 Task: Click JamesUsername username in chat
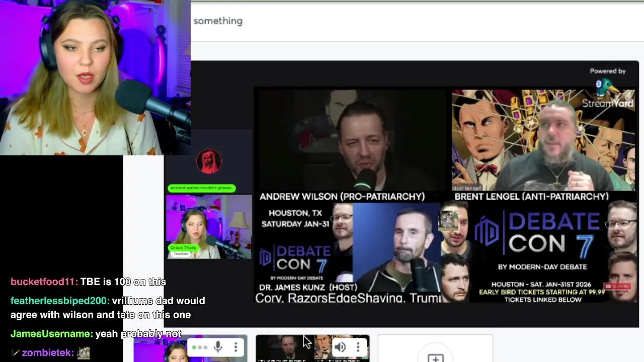pos(50,334)
